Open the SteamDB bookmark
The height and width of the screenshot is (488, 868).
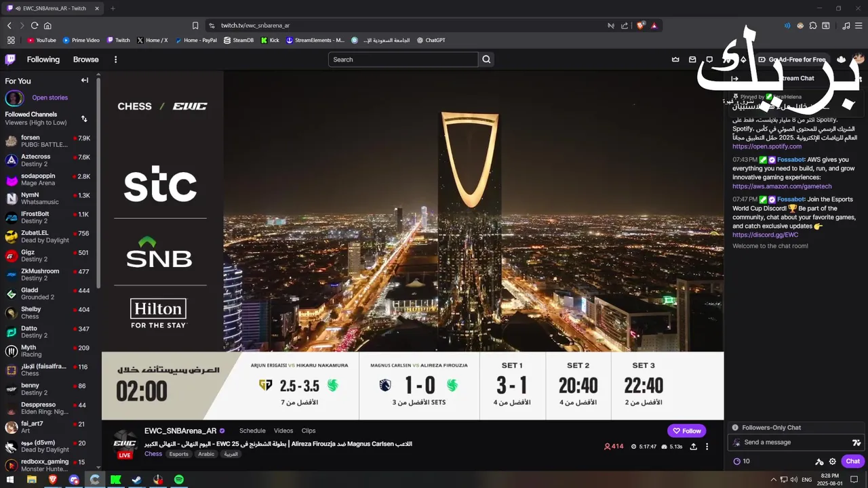(239, 41)
